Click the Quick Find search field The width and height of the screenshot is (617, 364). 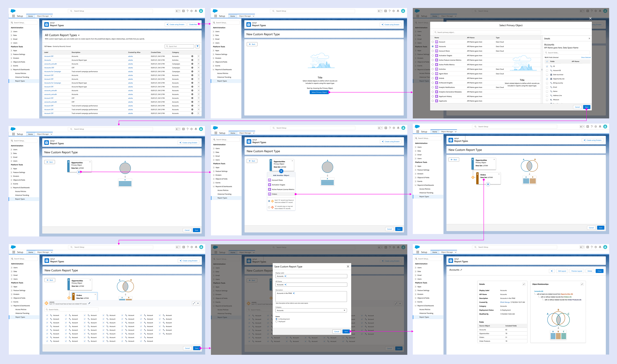179,46
